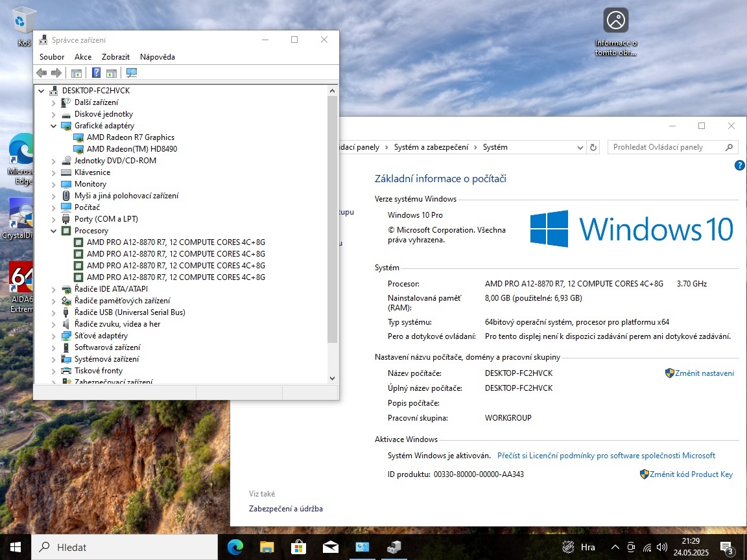Click the taskbar 'Hledat' search box
747x560 pixels.
[124, 547]
